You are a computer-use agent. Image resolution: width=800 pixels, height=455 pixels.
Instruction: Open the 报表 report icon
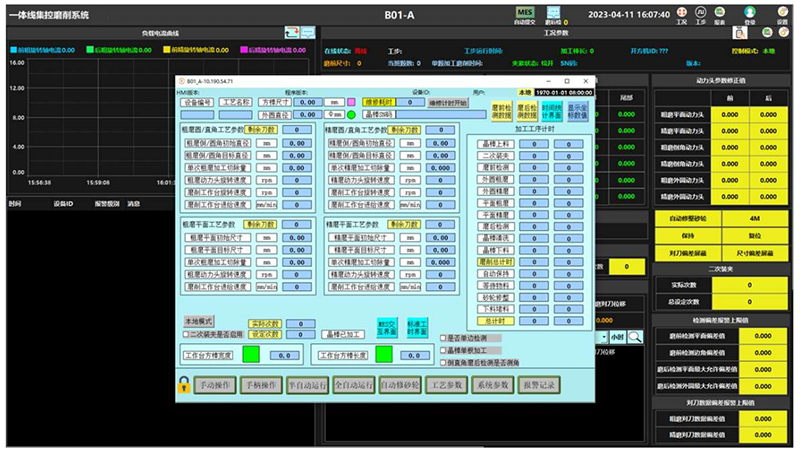(x=719, y=14)
